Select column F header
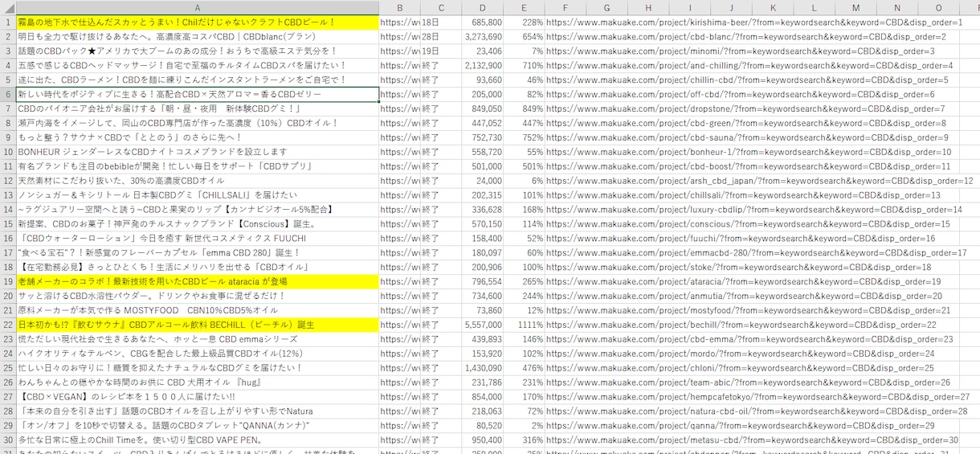This screenshot has width=980, height=454. [x=566, y=7]
